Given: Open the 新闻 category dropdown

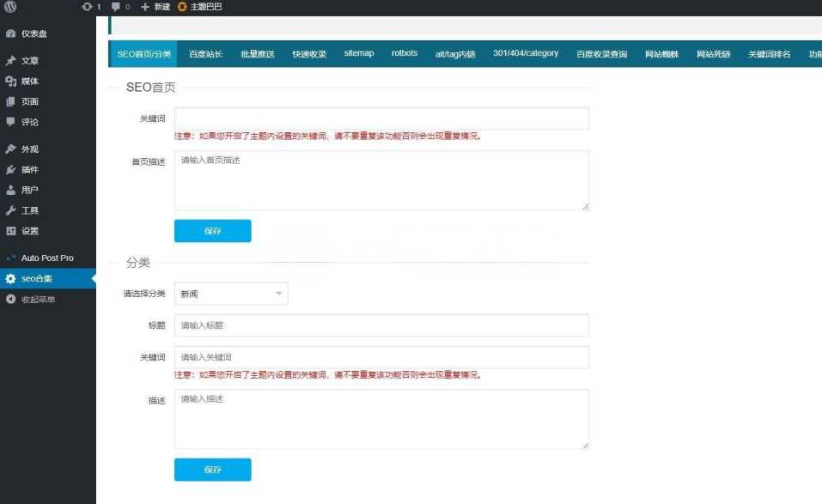Looking at the screenshot, I should (230, 293).
